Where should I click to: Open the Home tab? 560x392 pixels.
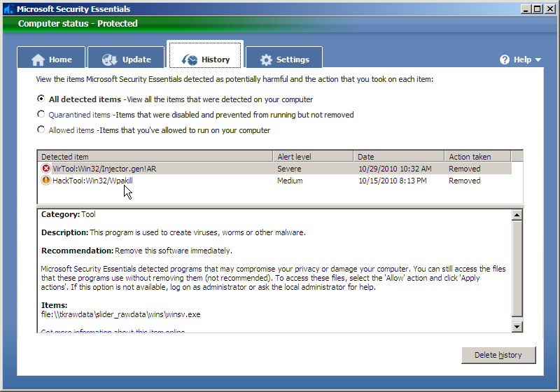point(51,57)
